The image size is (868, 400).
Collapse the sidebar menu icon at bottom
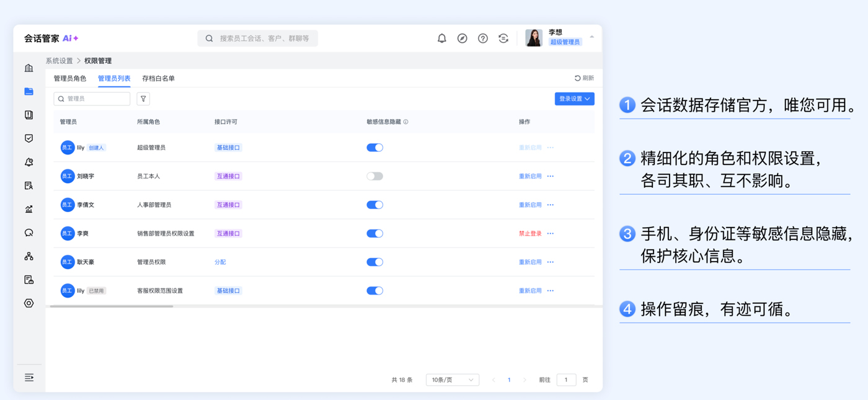(x=29, y=377)
